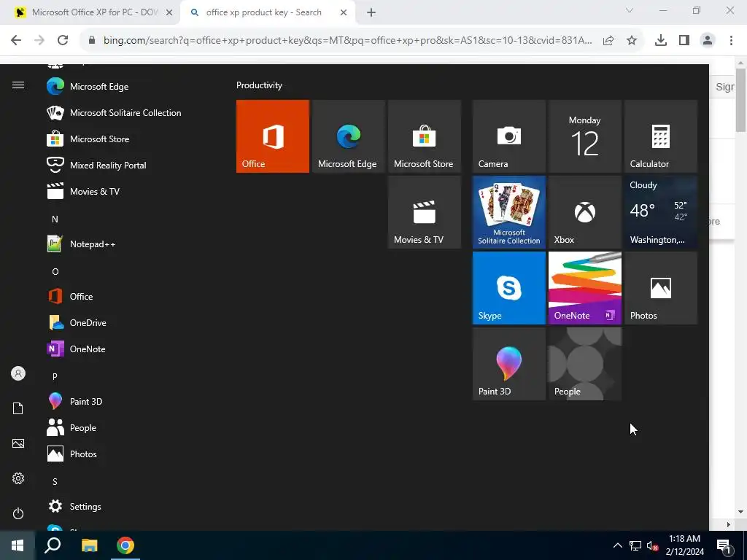Jump to letter S section header
This screenshot has height=560, width=747.
pyautogui.click(x=55, y=481)
